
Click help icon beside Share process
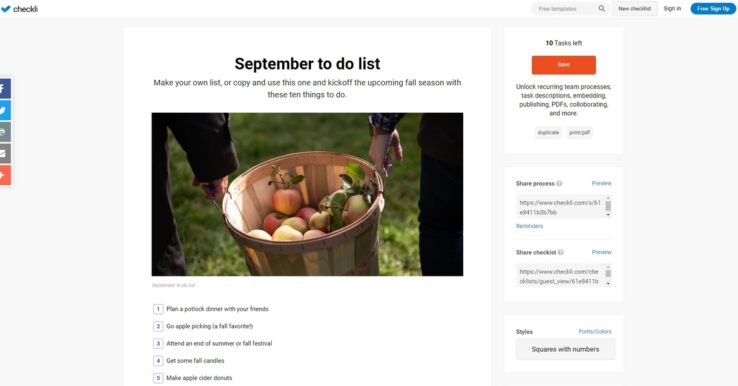pos(559,184)
